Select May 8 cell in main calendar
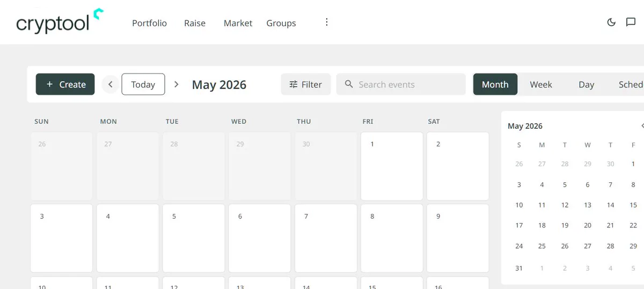 pyautogui.click(x=392, y=238)
